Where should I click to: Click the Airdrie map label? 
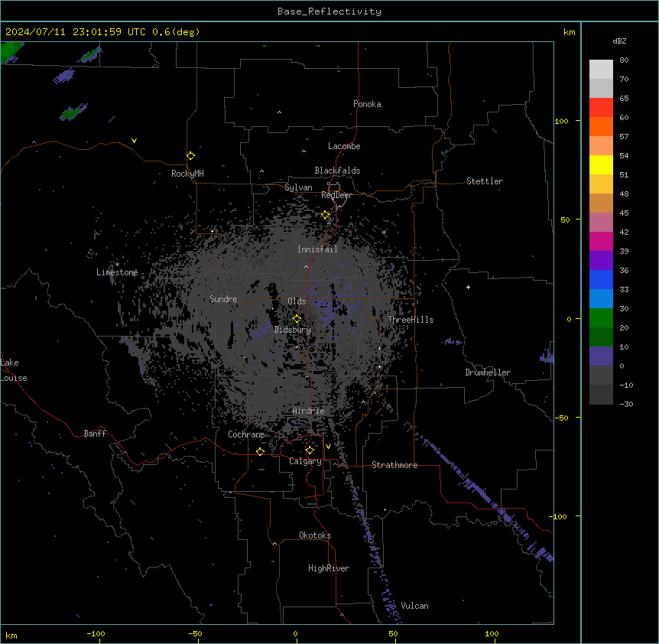tap(309, 411)
